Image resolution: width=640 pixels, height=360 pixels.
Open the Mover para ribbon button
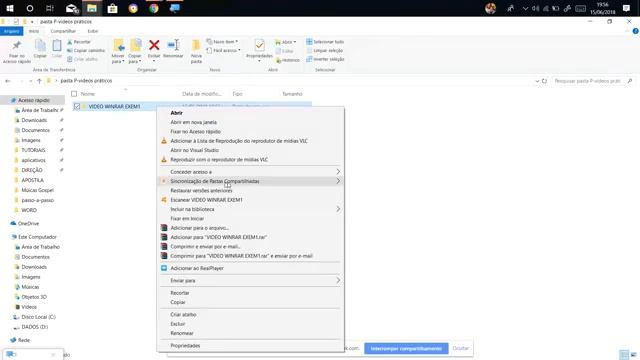pyautogui.click(x=118, y=52)
